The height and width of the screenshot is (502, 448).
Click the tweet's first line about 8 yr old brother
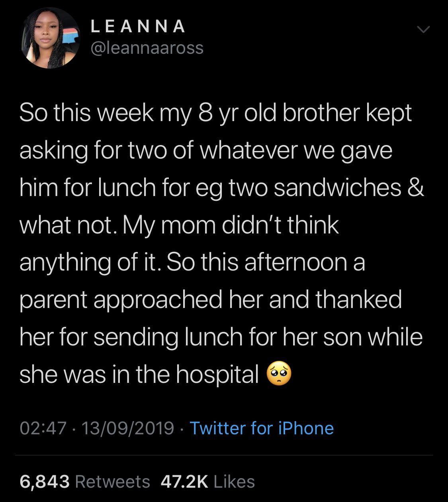[215, 113]
